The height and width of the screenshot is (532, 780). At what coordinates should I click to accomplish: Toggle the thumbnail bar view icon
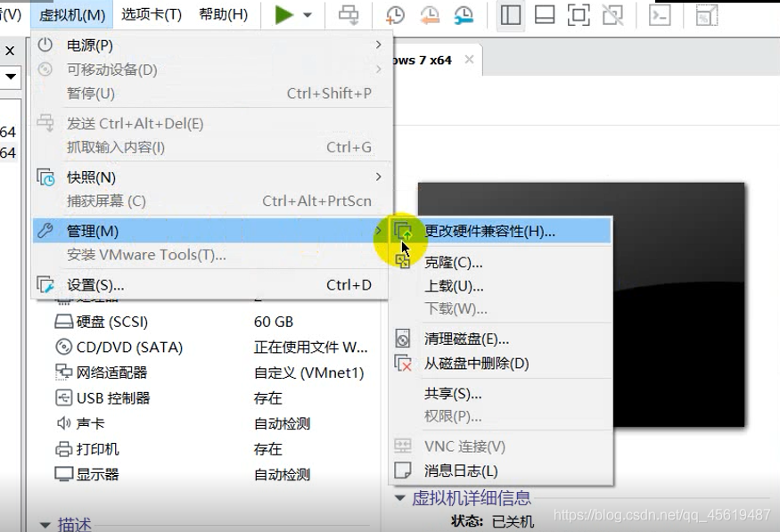coord(545,15)
